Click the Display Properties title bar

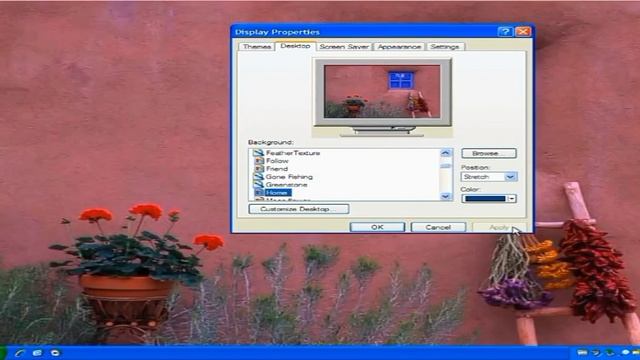click(363, 31)
